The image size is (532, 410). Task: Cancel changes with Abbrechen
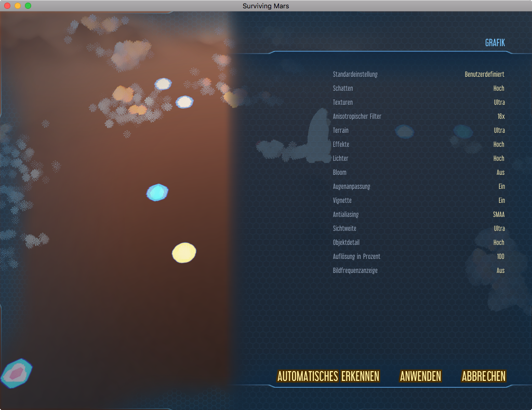(x=484, y=376)
